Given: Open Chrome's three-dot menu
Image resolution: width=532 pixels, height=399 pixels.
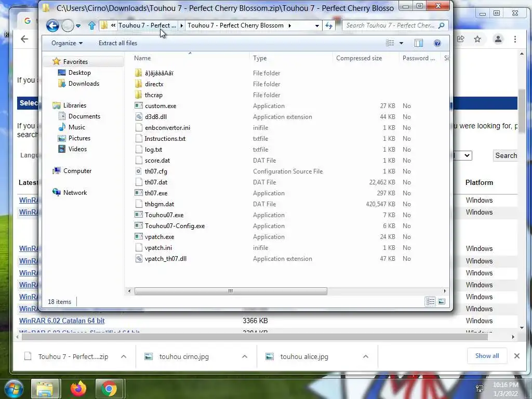Looking at the screenshot, I should [x=515, y=39].
